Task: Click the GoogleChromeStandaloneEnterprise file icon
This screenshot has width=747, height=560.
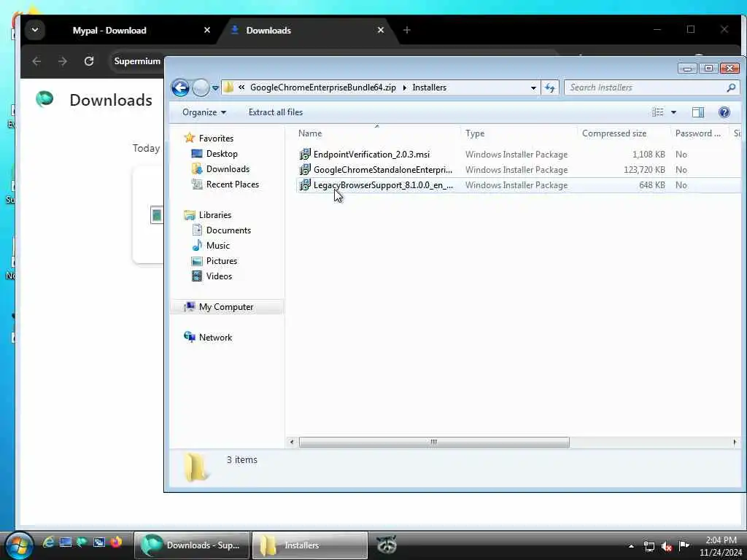Action: [305, 169]
